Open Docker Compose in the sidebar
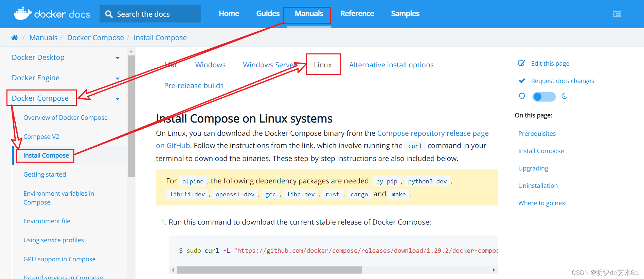The width and height of the screenshot is (644, 279). 40,98
